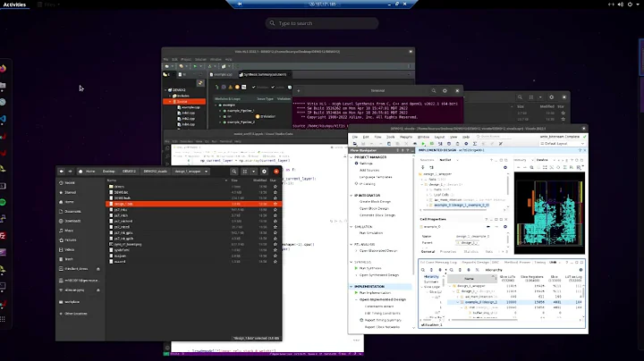Collapse IP INTEGRATOR section in Flow Navigator
Screen dimensions: 644x361
(352, 196)
